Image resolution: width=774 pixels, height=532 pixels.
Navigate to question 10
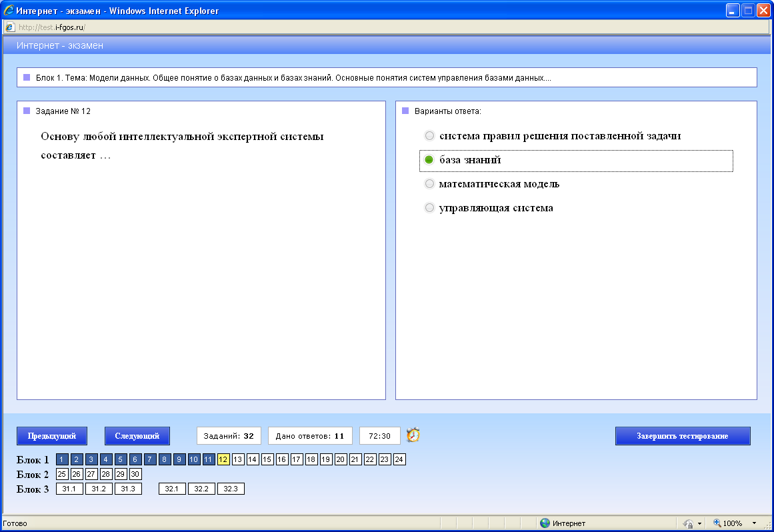pos(194,459)
